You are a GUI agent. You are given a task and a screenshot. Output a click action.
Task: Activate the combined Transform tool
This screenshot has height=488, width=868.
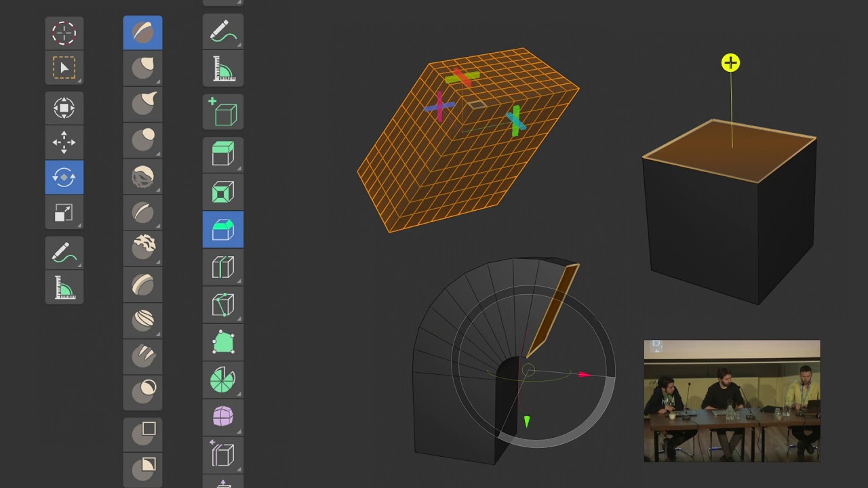pyautogui.click(x=64, y=108)
